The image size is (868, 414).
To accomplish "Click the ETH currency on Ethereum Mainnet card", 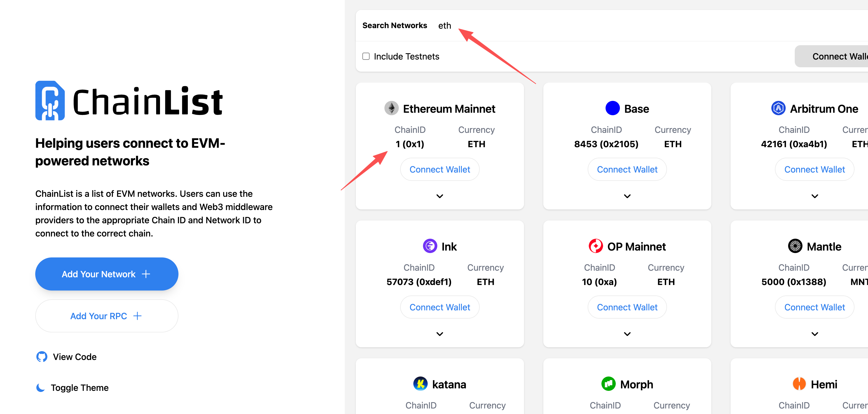I will point(476,144).
